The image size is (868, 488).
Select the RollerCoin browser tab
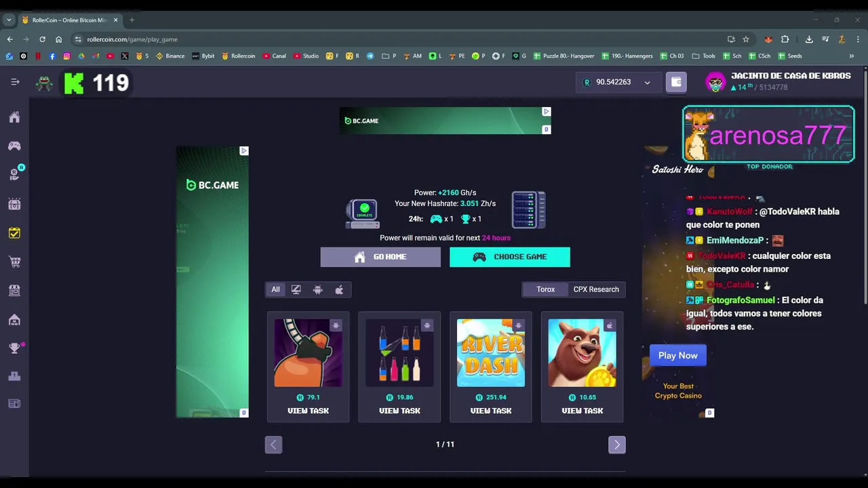click(x=69, y=20)
